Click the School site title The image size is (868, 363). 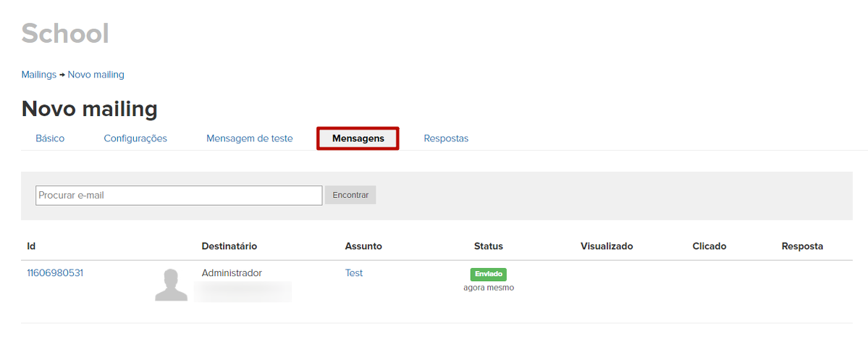click(65, 33)
